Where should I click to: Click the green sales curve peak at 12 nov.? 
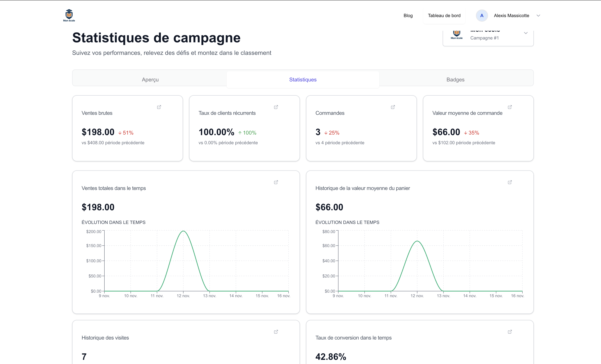183,231
